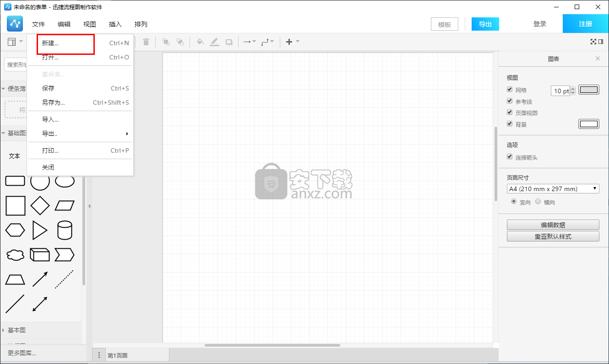This screenshot has height=364, width=609.
Task: Select the cylinder shape
Action: (65, 230)
